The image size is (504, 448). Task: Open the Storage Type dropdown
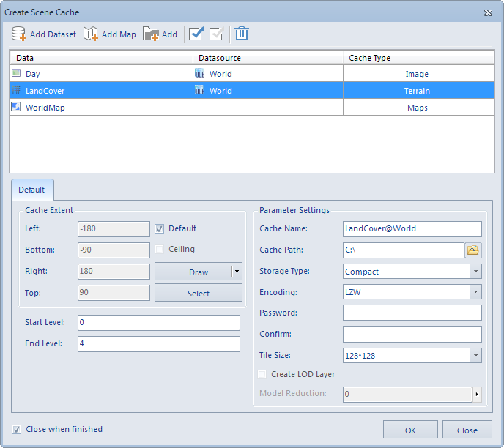475,272
